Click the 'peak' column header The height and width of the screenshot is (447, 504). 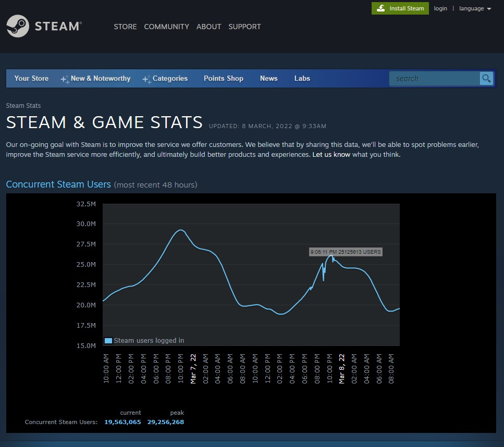tap(177, 413)
